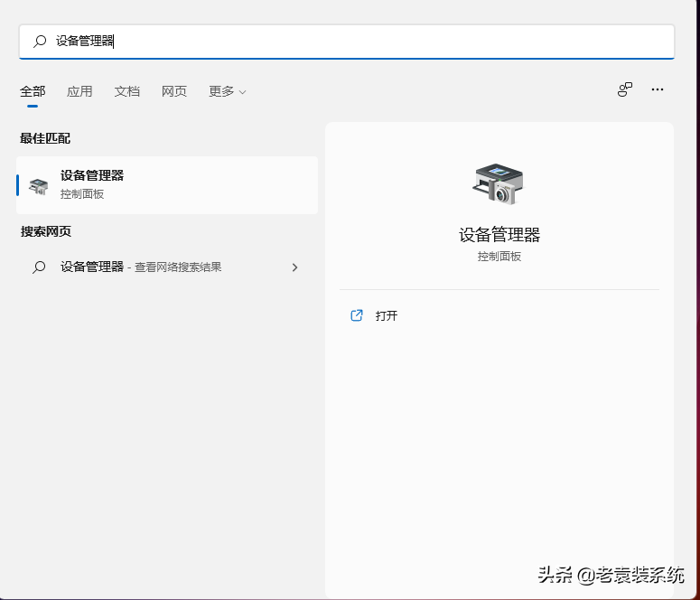Screen dimensions: 700x600
Task: Click the search text field containing 设备管理器
Action: [347, 42]
